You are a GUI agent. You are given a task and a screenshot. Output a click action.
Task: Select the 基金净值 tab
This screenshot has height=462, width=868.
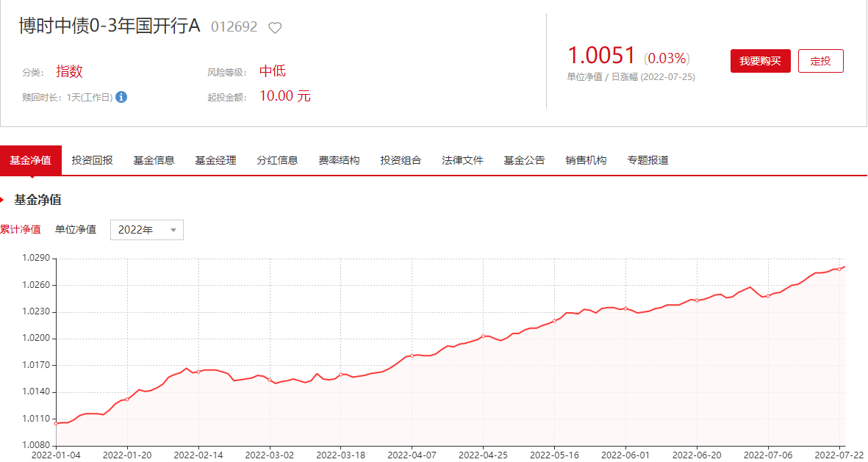(x=31, y=160)
